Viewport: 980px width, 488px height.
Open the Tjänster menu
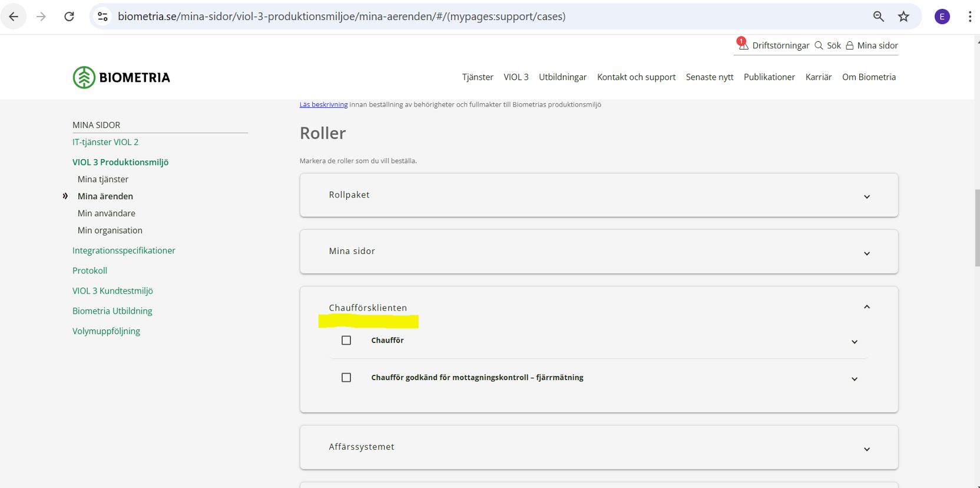pyautogui.click(x=478, y=77)
